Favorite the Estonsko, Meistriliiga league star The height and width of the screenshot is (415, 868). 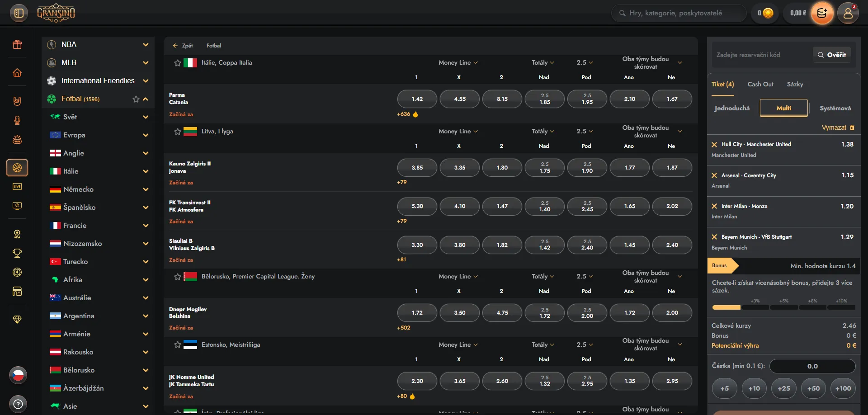(178, 345)
